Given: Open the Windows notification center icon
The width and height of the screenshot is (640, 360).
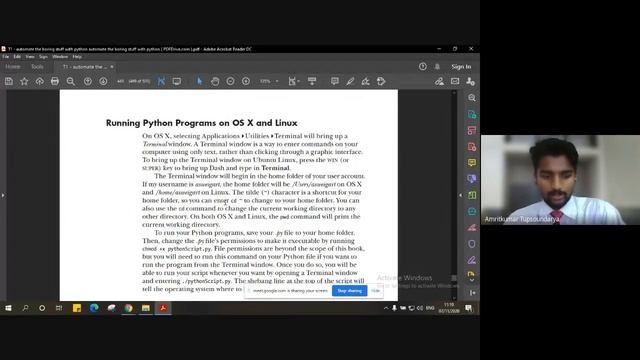Looking at the screenshot, I should click(x=469, y=308).
